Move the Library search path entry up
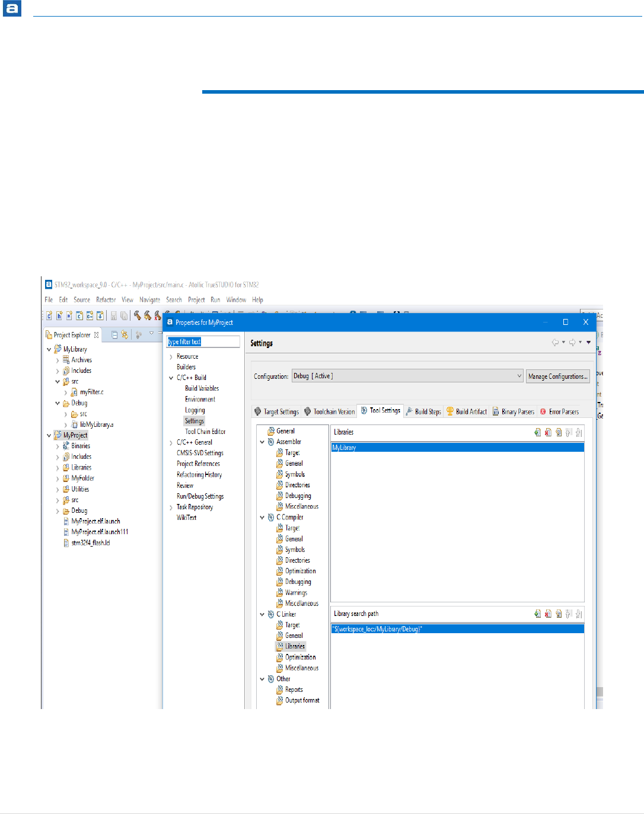Image resolution: width=644 pixels, height=814 pixels. tap(569, 614)
